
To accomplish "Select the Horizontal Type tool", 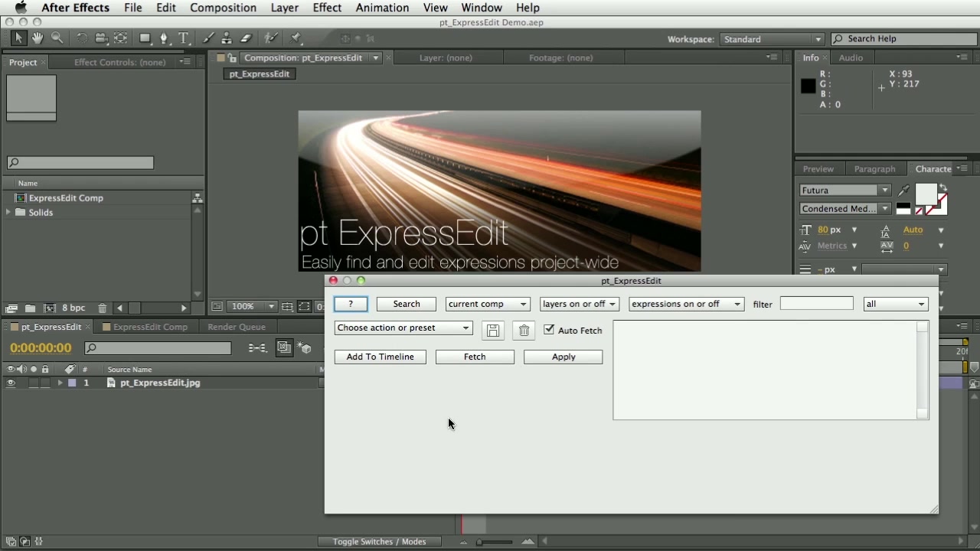I will (184, 38).
